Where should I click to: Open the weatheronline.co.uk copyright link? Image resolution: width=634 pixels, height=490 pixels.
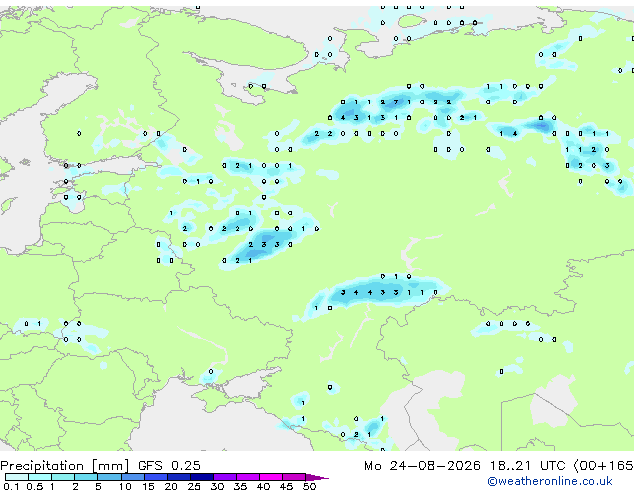550,481
